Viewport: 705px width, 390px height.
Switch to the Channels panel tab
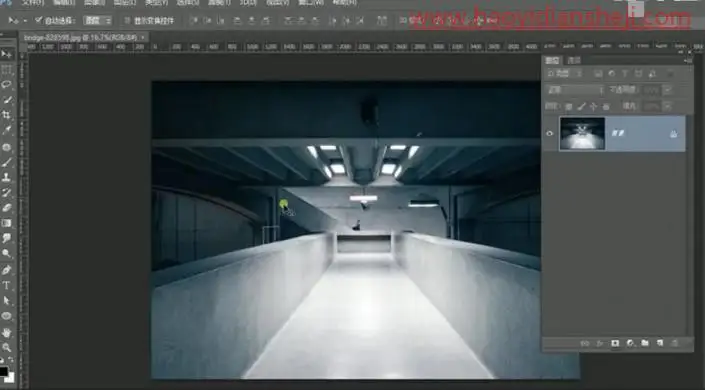point(574,60)
